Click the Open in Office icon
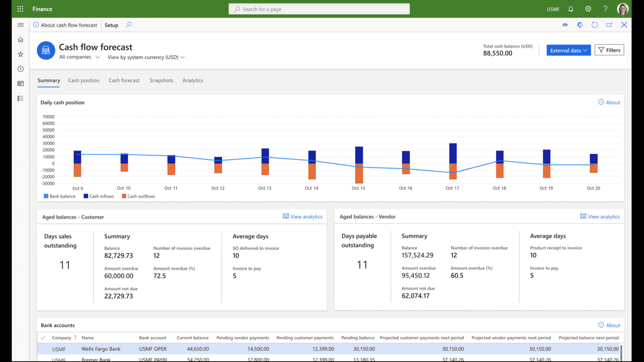Viewport: 644px width, 362px height. 580,25
